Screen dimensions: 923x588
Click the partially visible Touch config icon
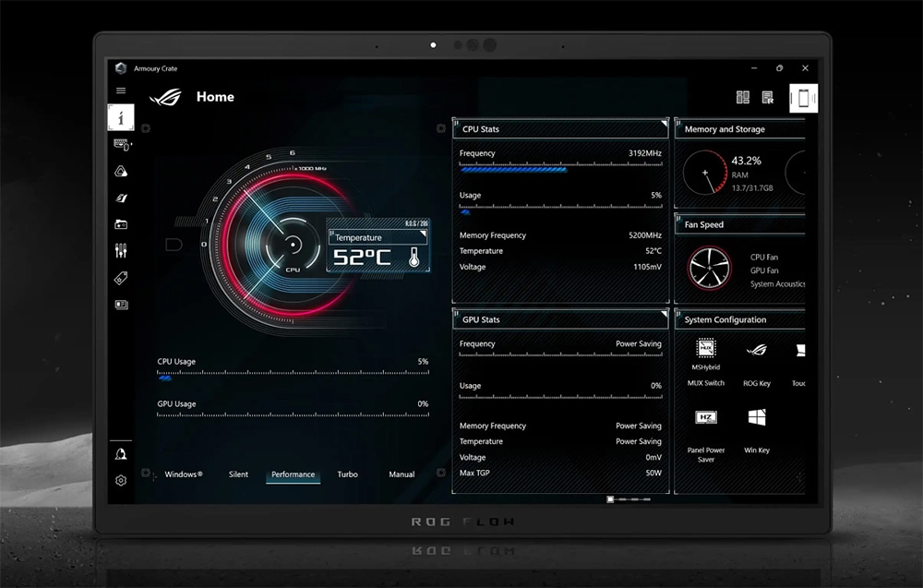pos(800,351)
